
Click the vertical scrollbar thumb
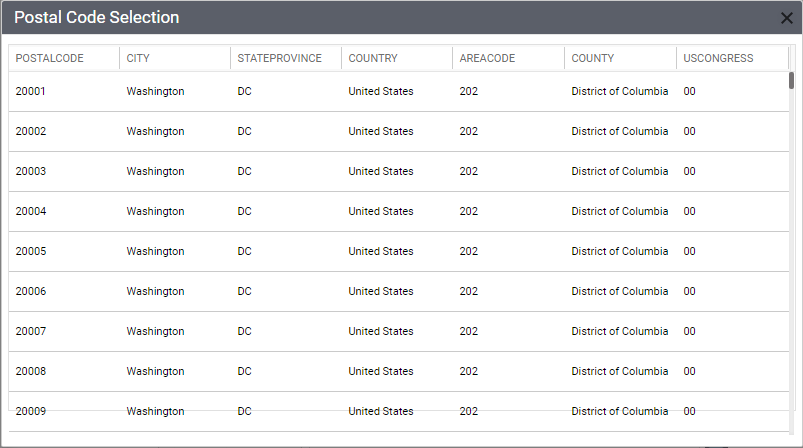(791, 80)
